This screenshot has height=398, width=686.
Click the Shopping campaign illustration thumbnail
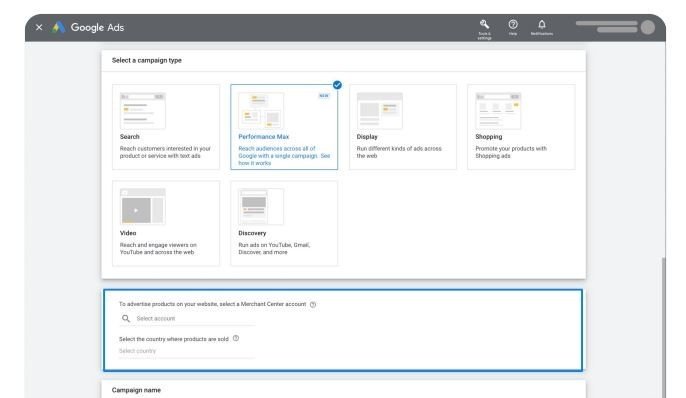pos(498,111)
